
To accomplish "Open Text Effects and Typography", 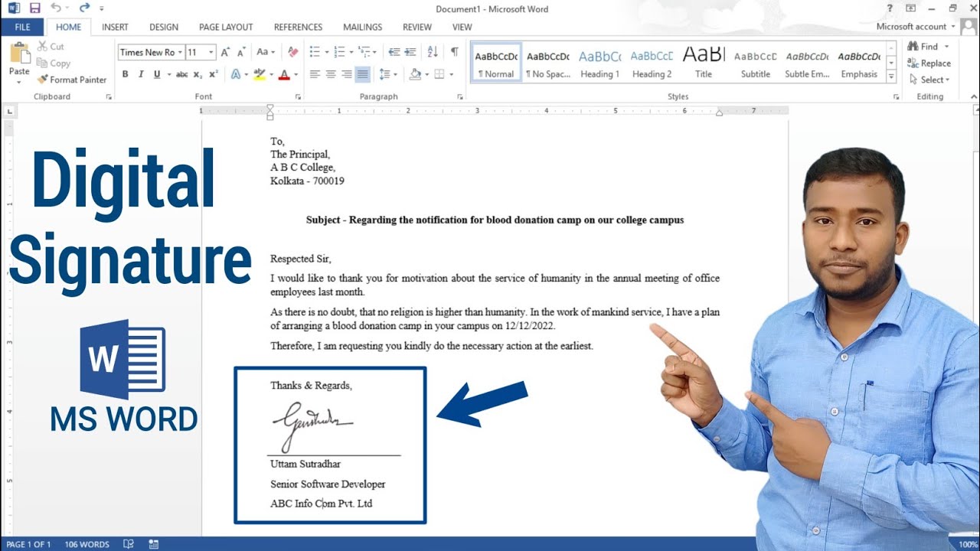I will 236,74.
